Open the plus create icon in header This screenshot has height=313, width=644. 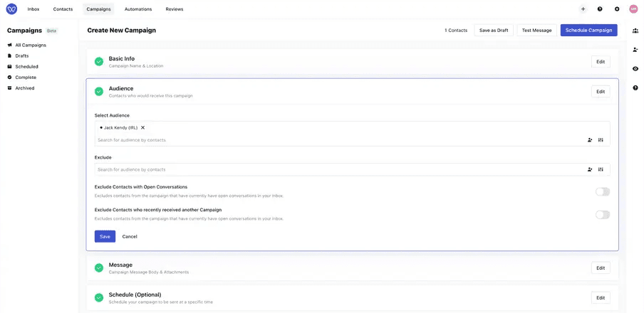tap(583, 9)
